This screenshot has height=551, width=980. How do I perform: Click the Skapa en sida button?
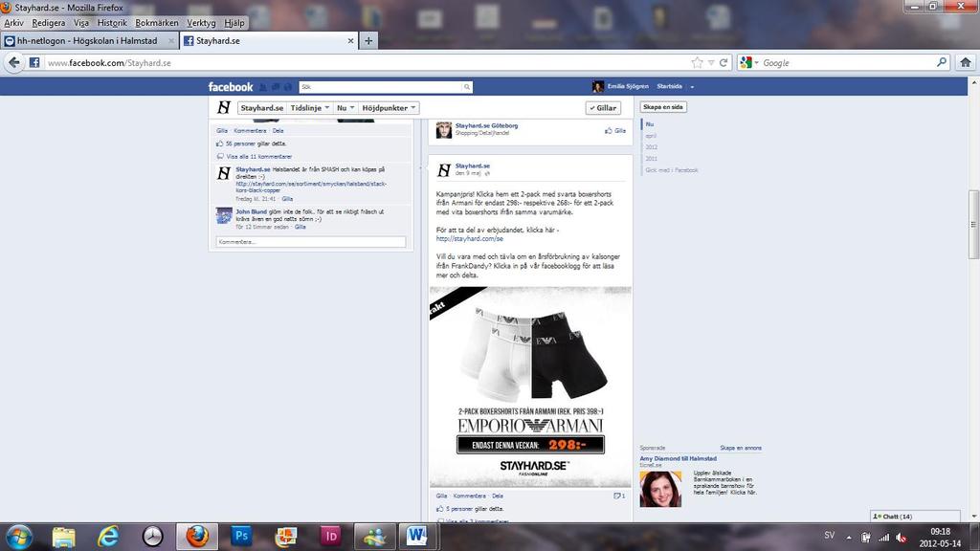pos(663,107)
